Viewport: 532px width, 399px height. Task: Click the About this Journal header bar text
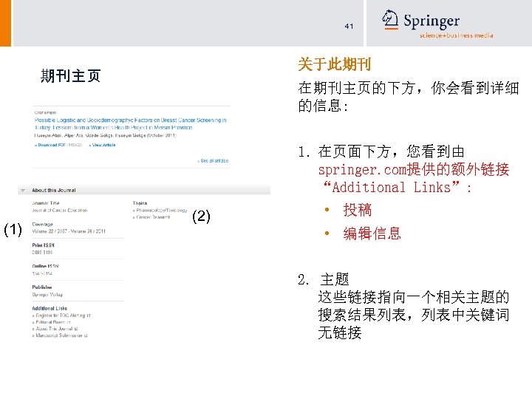(54, 191)
